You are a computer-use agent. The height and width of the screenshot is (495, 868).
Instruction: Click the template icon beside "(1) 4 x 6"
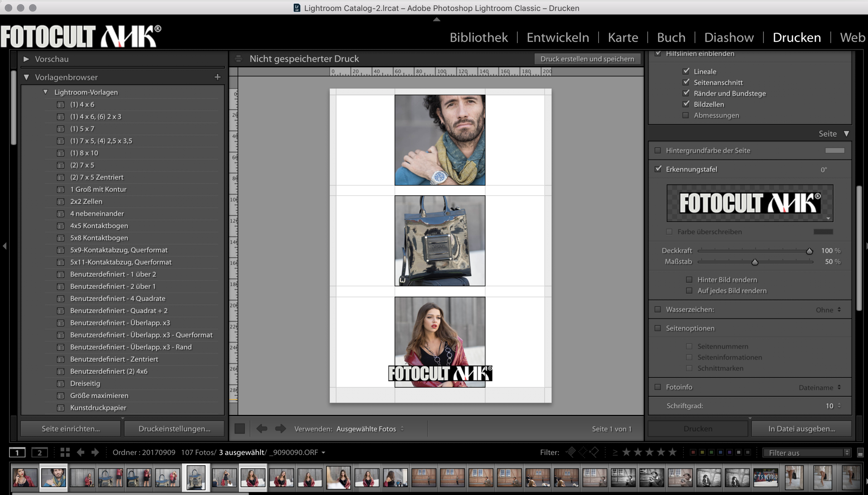pyautogui.click(x=61, y=105)
